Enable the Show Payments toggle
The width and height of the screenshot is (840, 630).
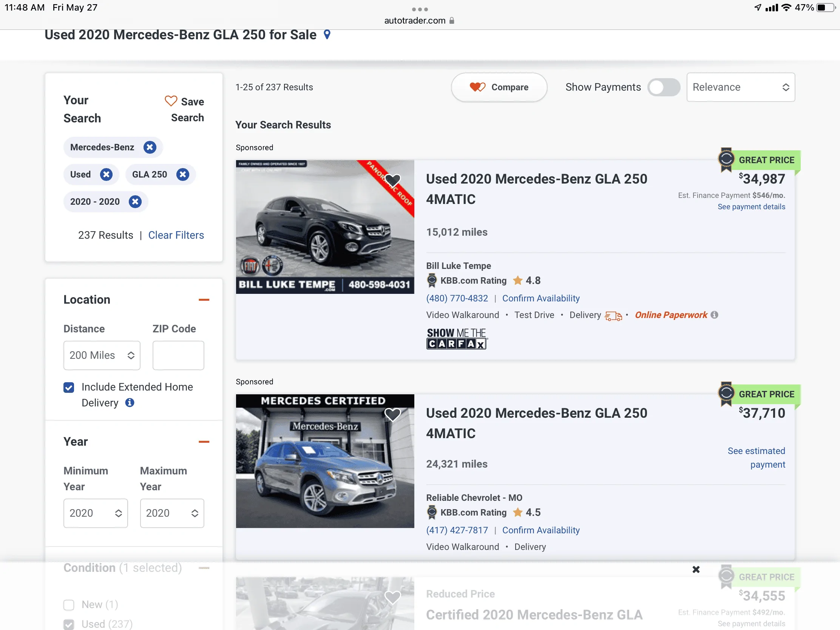pyautogui.click(x=664, y=87)
